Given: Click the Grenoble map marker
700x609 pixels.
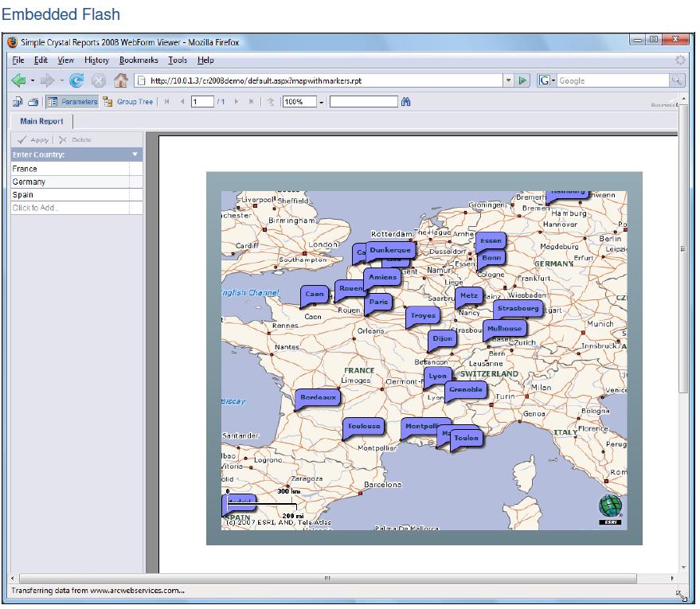Looking at the screenshot, I should [x=466, y=389].
